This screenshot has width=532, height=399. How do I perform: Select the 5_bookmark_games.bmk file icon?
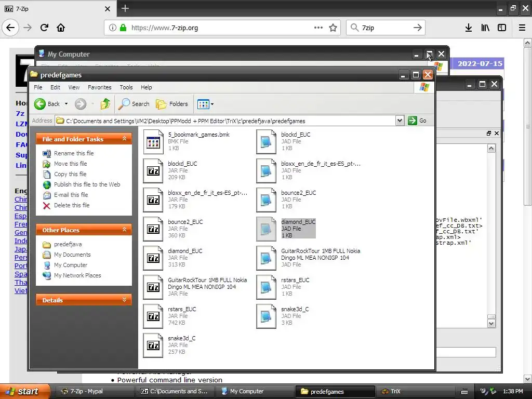pyautogui.click(x=153, y=142)
